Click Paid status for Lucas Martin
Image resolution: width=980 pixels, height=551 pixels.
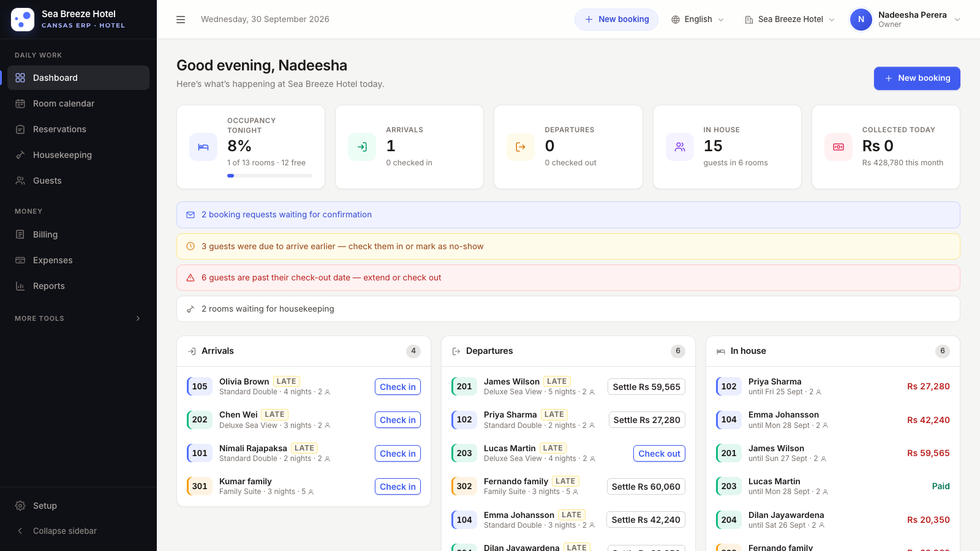[941, 486]
